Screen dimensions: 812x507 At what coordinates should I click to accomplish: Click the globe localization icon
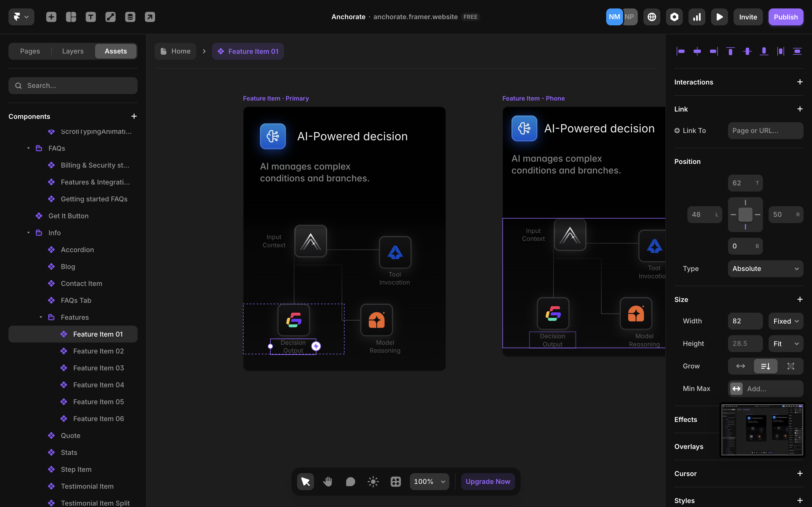point(652,17)
